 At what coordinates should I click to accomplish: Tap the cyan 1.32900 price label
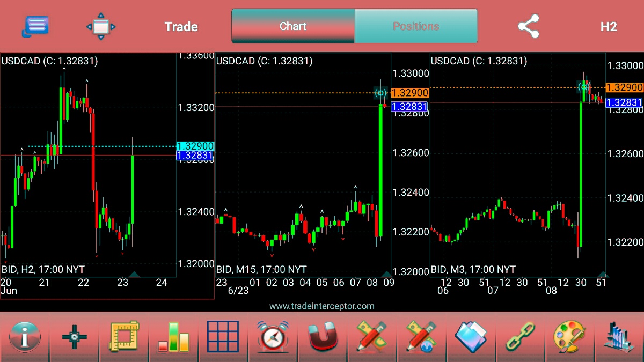tap(195, 146)
